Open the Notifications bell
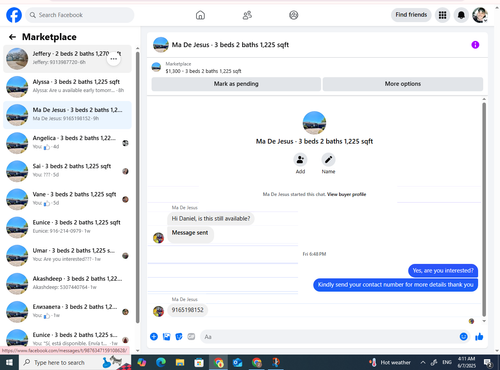The height and width of the screenshot is (370, 500). (461, 15)
